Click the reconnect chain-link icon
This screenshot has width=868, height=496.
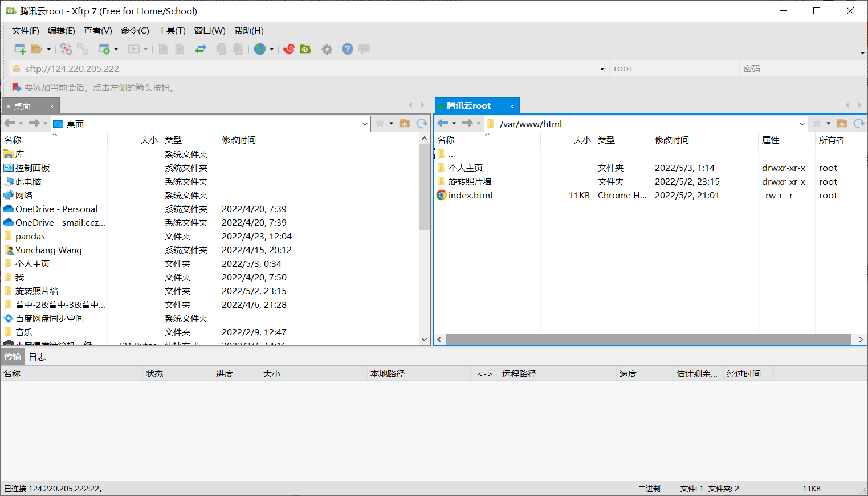click(x=83, y=49)
